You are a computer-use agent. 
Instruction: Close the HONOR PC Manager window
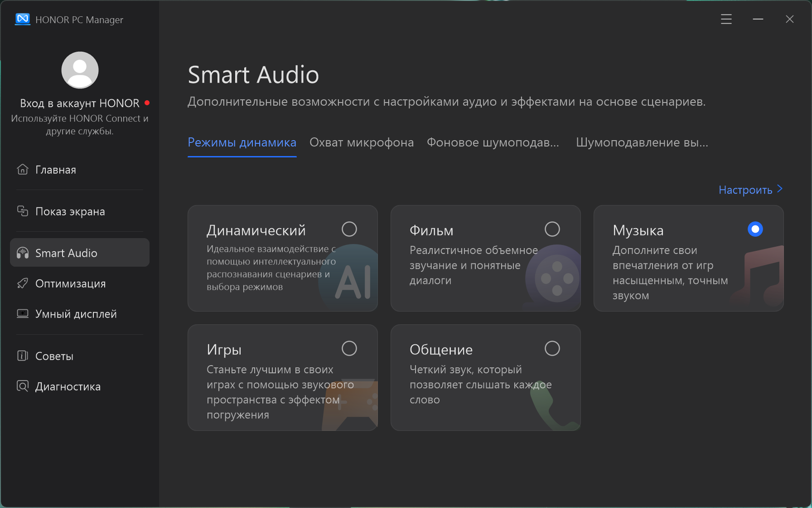point(790,19)
